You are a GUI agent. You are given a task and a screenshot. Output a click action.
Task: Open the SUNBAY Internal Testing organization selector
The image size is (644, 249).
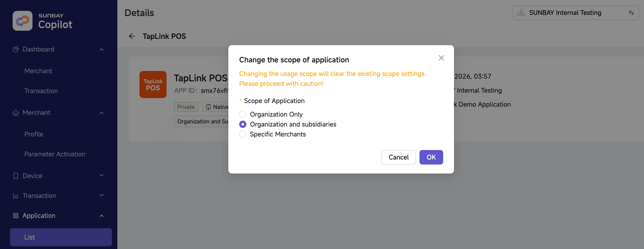pyautogui.click(x=575, y=13)
